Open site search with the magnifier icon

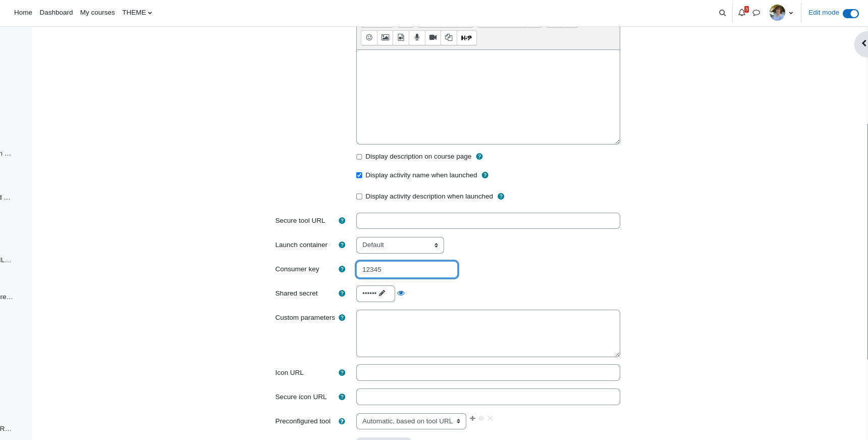pos(722,13)
